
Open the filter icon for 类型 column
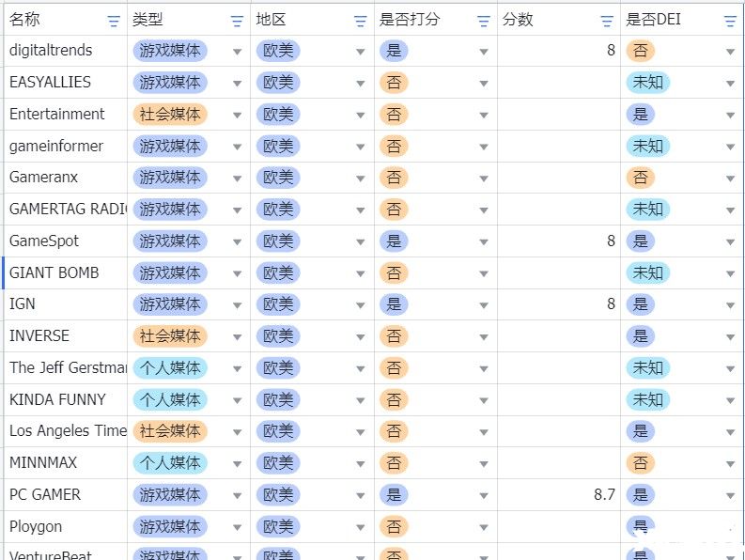[x=237, y=21]
